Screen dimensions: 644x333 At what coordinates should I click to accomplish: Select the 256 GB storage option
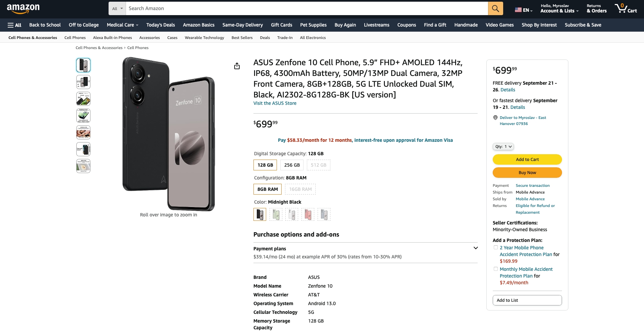pos(292,165)
